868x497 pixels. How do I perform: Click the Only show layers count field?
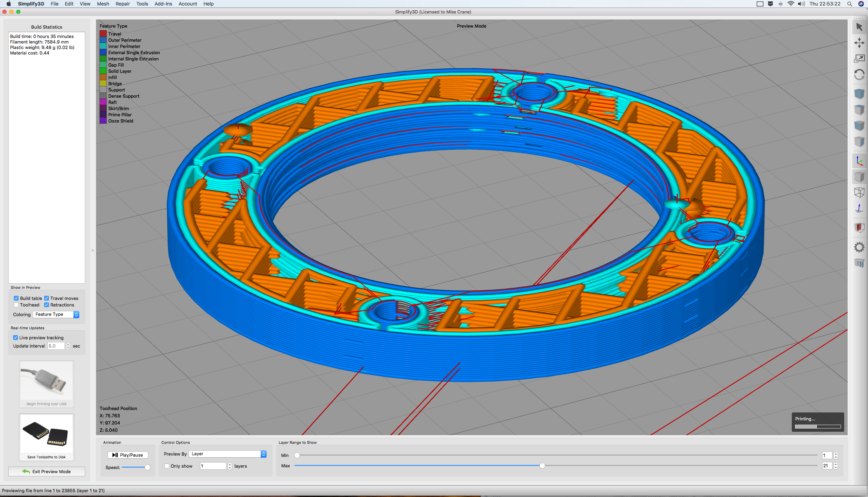213,466
